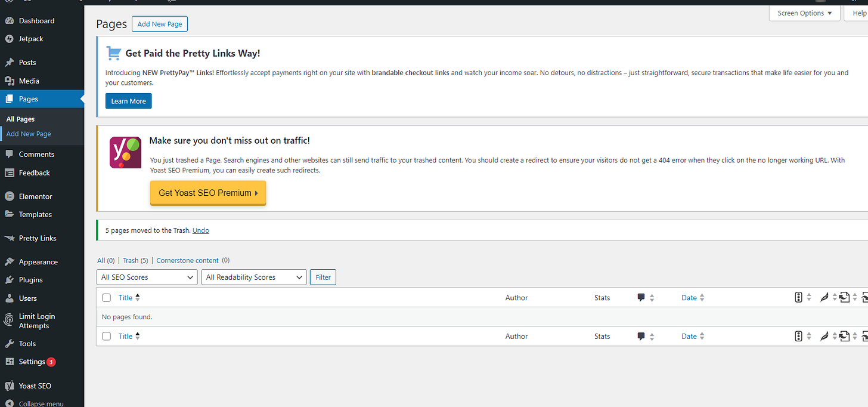868x407 pixels.
Task: Click the Stats column header in top row
Action: [602, 298]
